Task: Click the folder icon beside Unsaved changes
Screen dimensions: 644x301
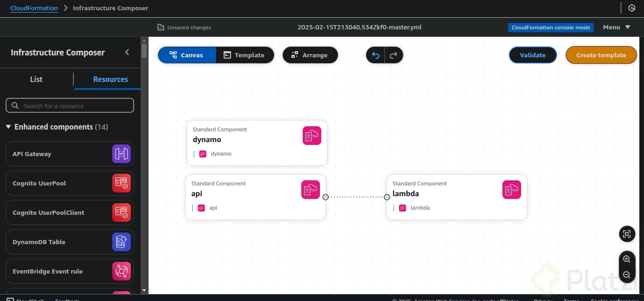Action: click(x=161, y=27)
